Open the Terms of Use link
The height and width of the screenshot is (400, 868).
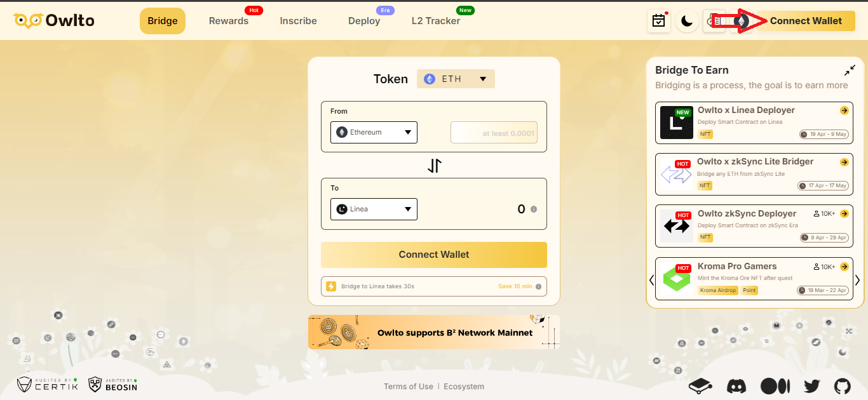(x=409, y=386)
